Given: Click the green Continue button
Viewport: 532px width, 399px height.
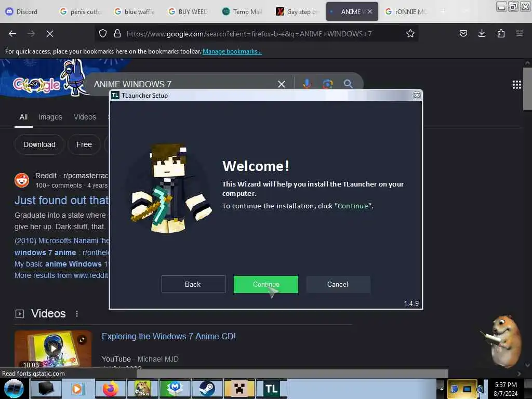Looking at the screenshot, I should tap(265, 284).
